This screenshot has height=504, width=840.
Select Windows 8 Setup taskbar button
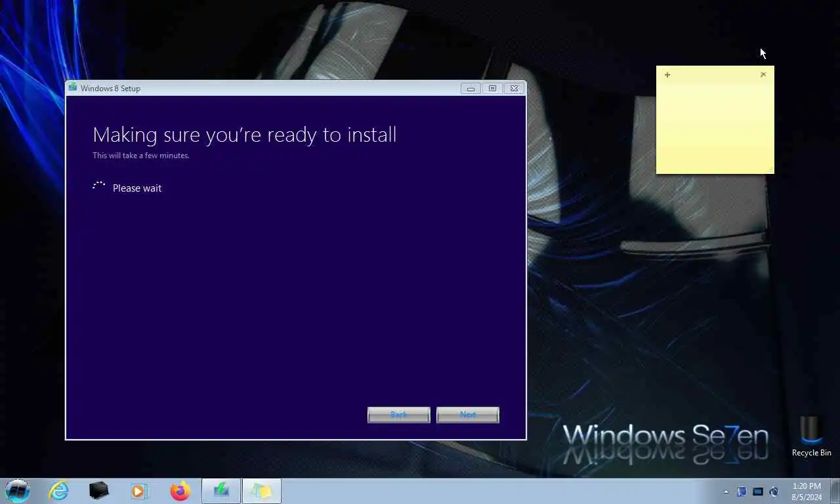[221, 491]
